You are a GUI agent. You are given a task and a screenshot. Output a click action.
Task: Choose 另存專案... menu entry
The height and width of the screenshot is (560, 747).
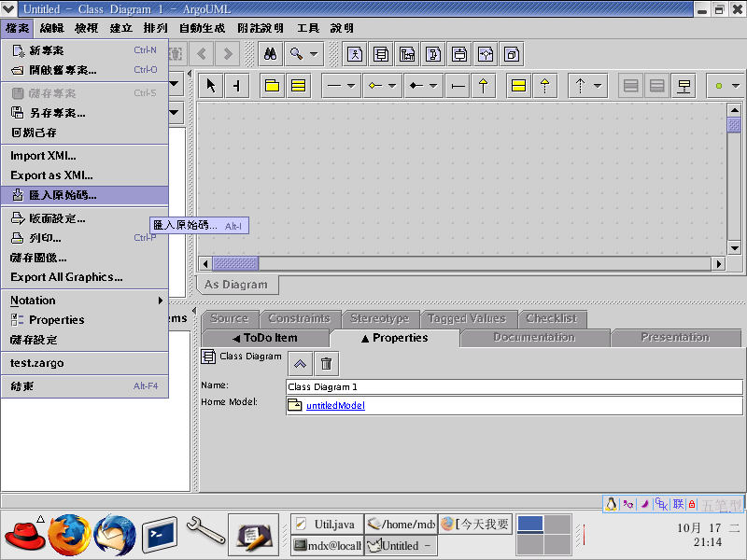click(x=85, y=113)
